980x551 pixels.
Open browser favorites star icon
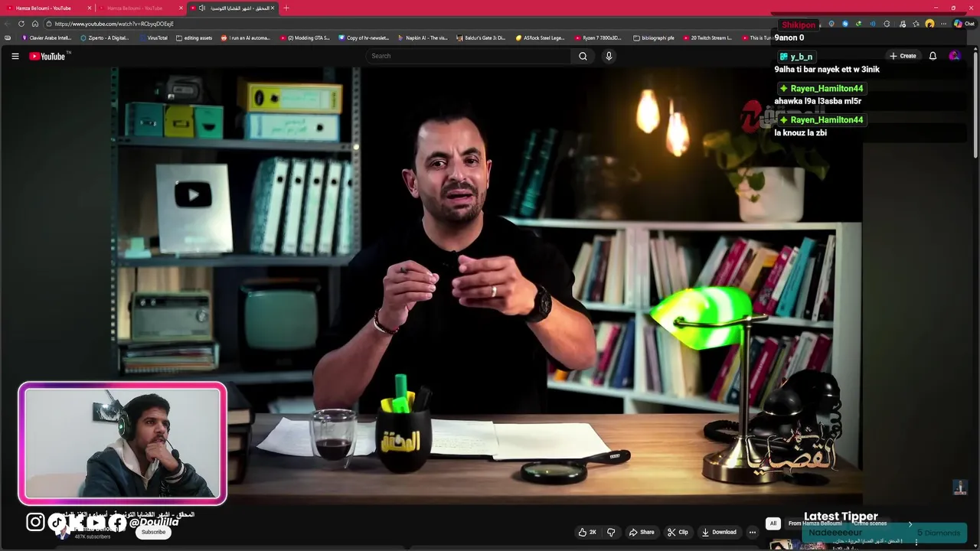point(916,24)
